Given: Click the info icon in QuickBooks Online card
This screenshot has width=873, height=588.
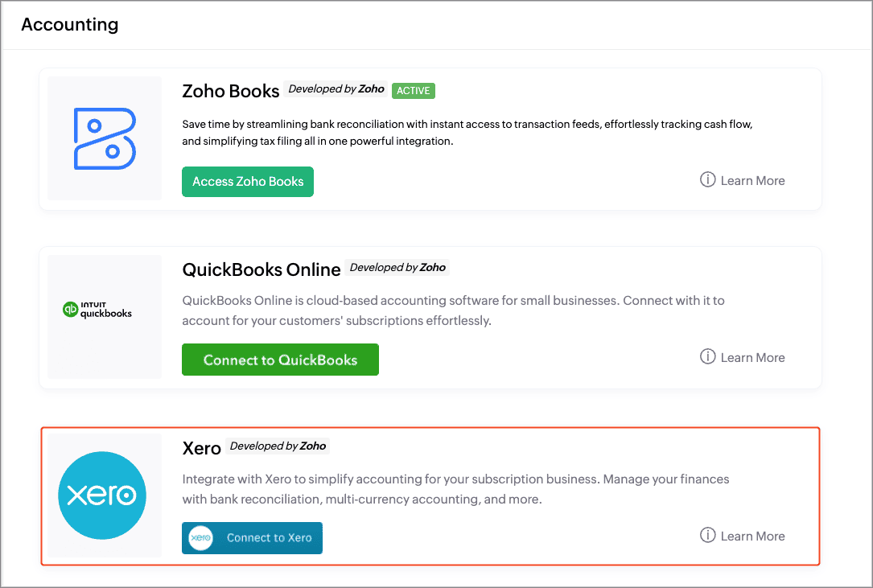Looking at the screenshot, I should (707, 357).
